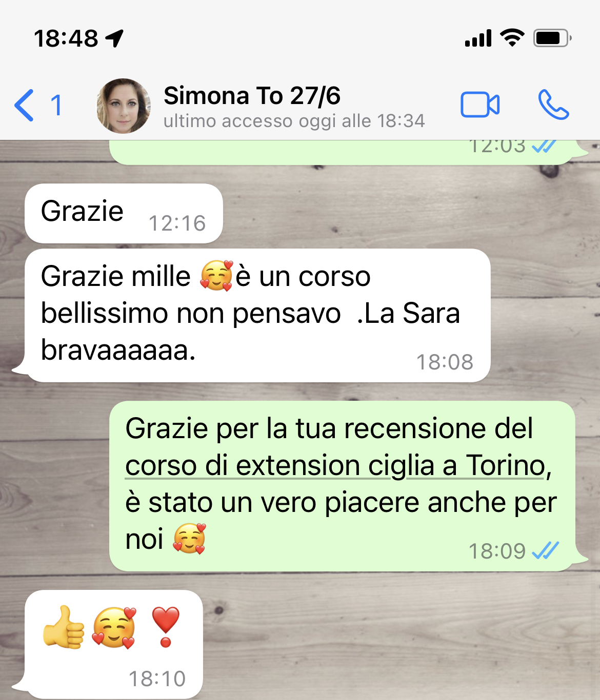Tap the battery icon in status bar
Viewport: 600px width, 700px height.
[552, 38]
